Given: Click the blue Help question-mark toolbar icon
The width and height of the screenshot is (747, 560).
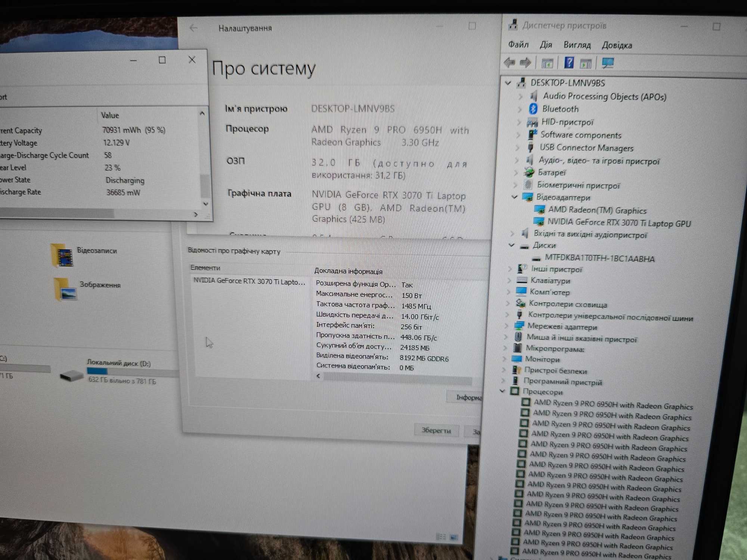Looking at the screenshot, I should [568, 63].
